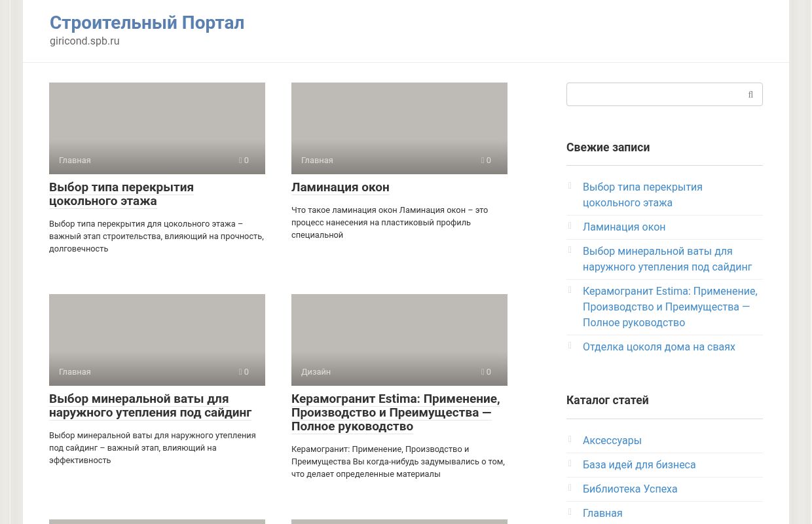Open thumbnail for Выбор типа перекрытия цокольного этажа
The image size is (812, 524).
[x=157, y=128]
